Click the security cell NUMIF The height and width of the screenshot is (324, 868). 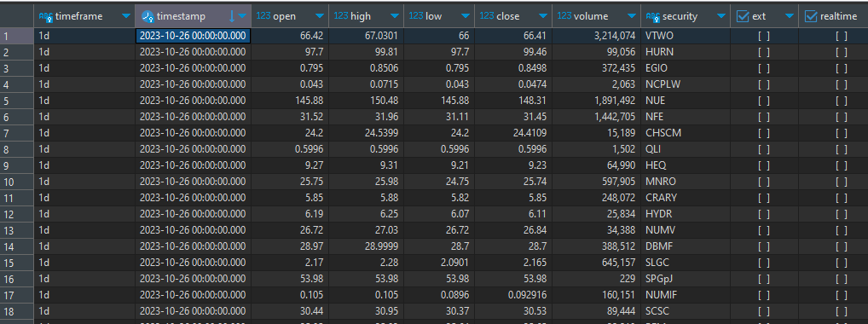point(686,295)
